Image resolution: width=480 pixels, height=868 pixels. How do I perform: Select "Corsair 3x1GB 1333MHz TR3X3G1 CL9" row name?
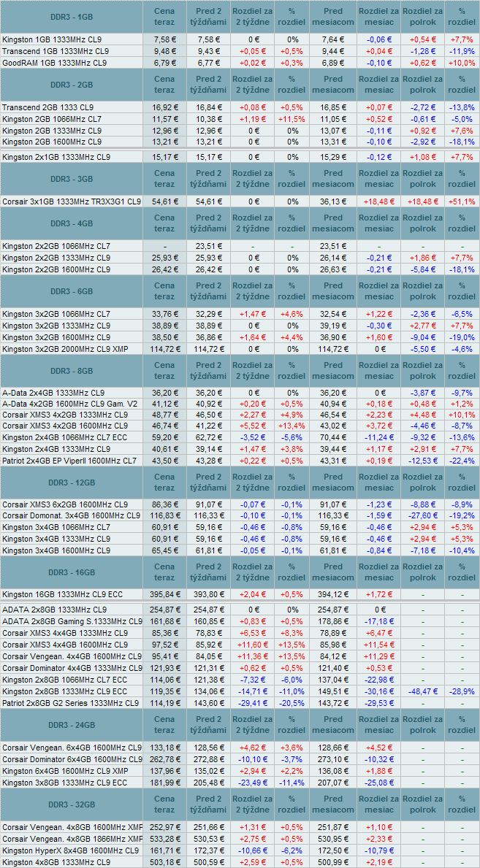[72, 202]
